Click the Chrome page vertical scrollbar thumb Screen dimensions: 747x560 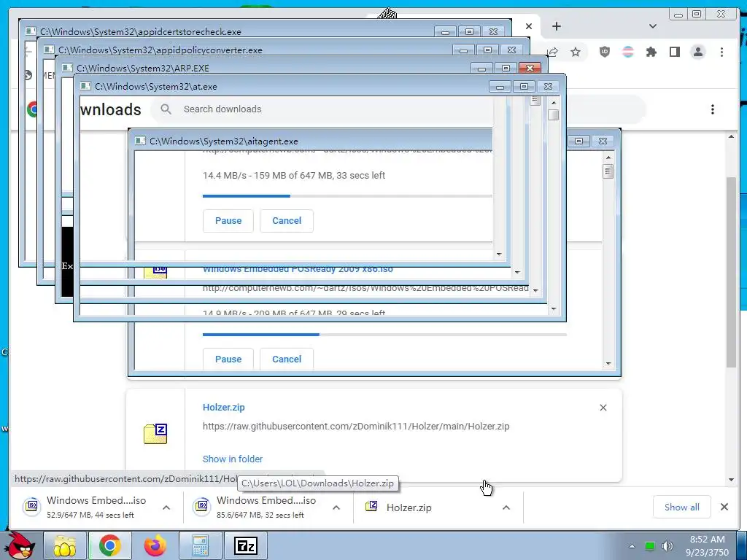click(x=731, y=271)
